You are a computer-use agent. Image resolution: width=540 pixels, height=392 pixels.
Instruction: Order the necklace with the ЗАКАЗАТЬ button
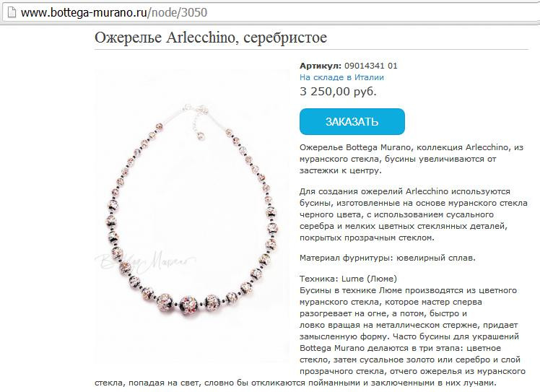[x=352, y=121]
